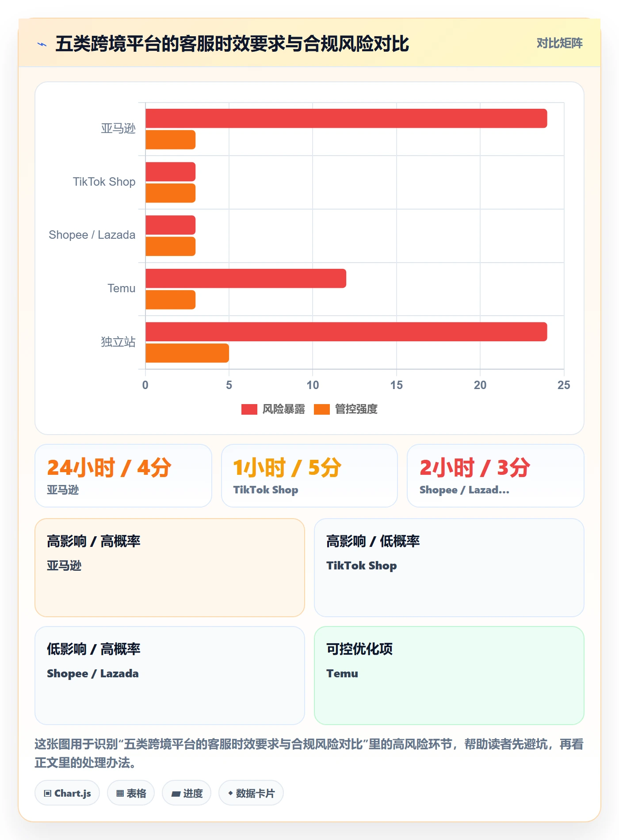Click the 亚马逊 y-axis label

pyautogui.click(x=118, y=129)
